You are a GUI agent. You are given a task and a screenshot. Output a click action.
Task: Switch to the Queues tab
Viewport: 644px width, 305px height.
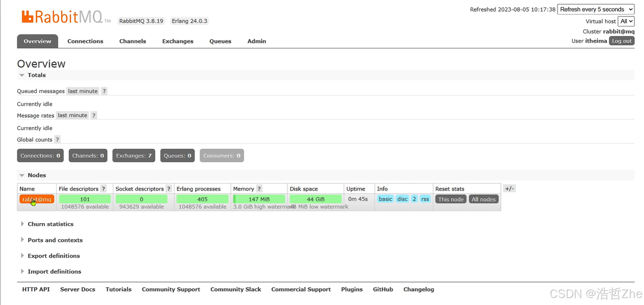[220, 41]
